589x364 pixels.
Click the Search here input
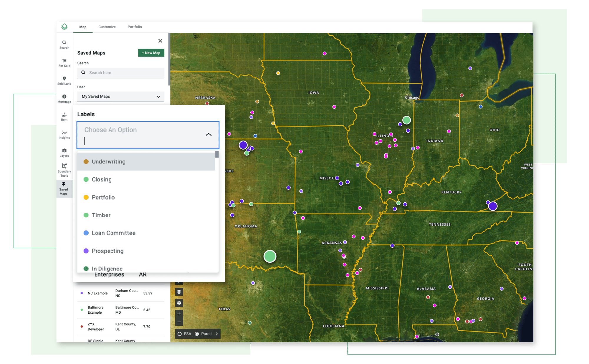tap(121, 73)
